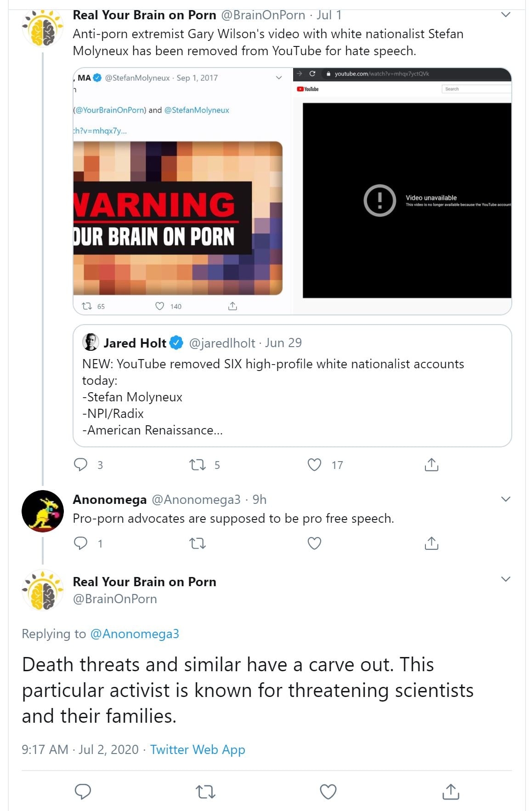The width and height of the screenshot is (532, 811).
Task: Retweet the Death threats tweet
Action: (205, 791)
